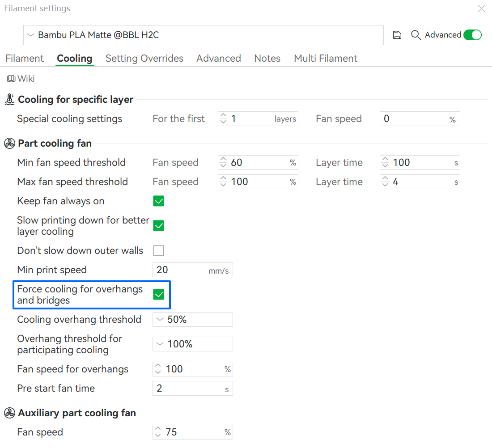Enable Don't slow down outer walls
Screen dimensions: 492x448
click(158, 251)
